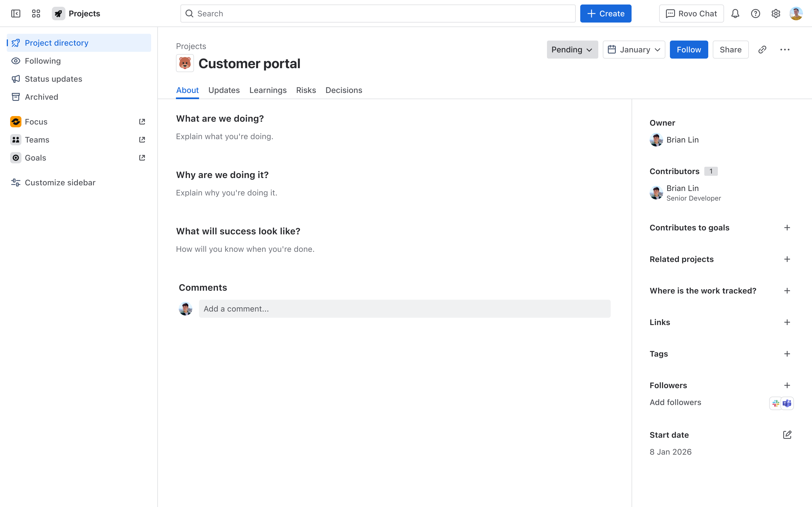Image resolution: width=812 pixels, height=507 pixels.
Task: Copy the project link via chain icon
Action: [x=762, y=50]
